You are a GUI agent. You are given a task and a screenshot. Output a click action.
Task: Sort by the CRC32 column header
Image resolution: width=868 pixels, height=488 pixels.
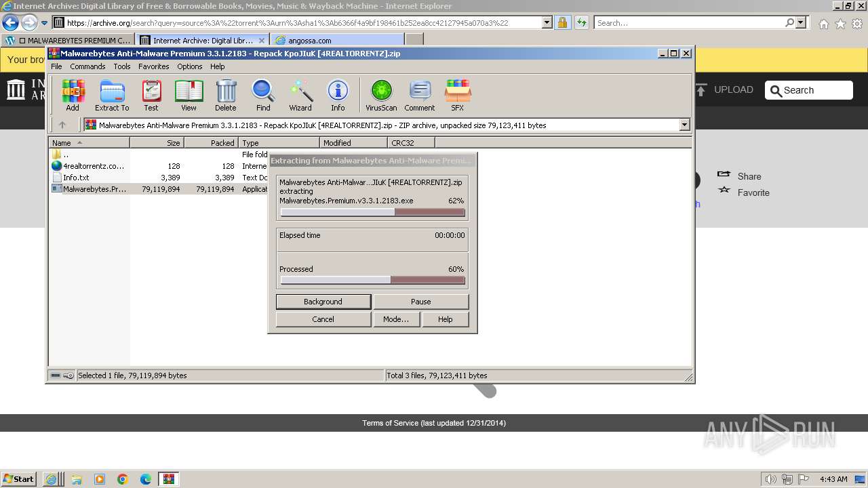(x=412, y=143)
